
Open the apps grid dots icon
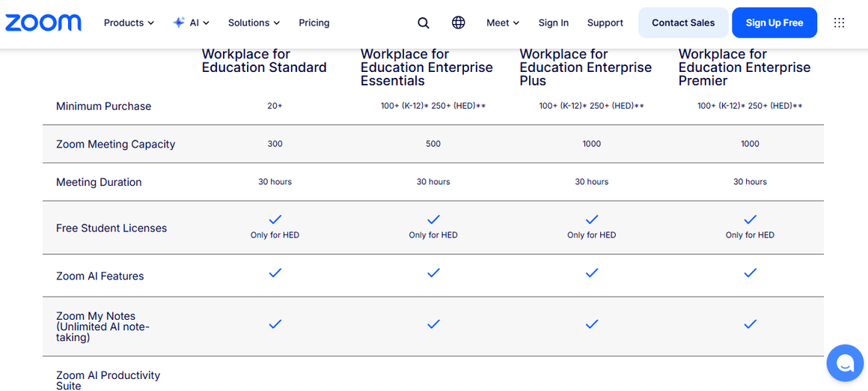pos(840,22)
